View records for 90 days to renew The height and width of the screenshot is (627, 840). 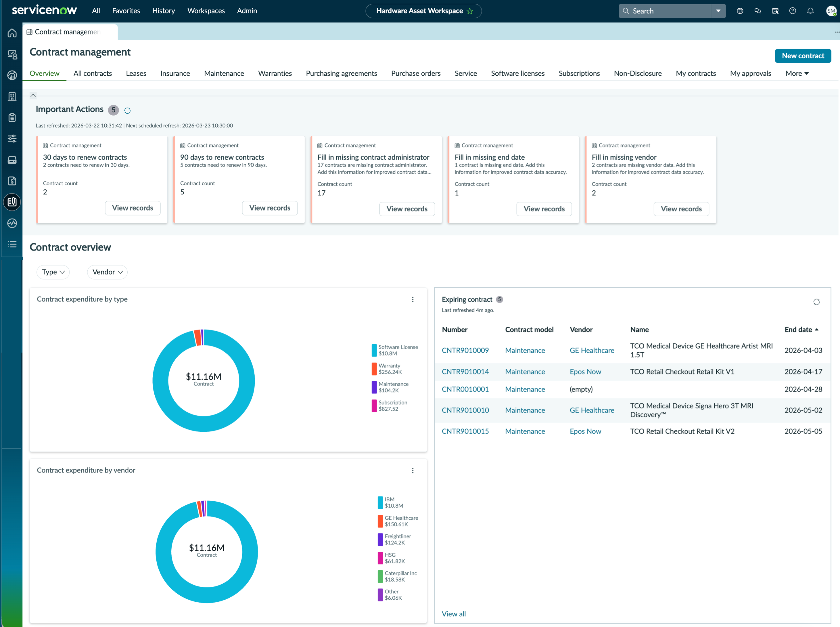(x=270, y=208)
